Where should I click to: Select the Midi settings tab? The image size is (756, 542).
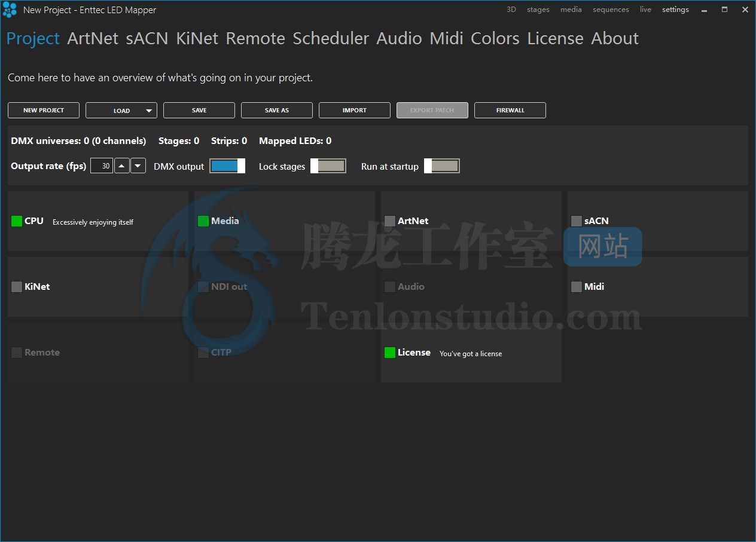tap(447, 38)
